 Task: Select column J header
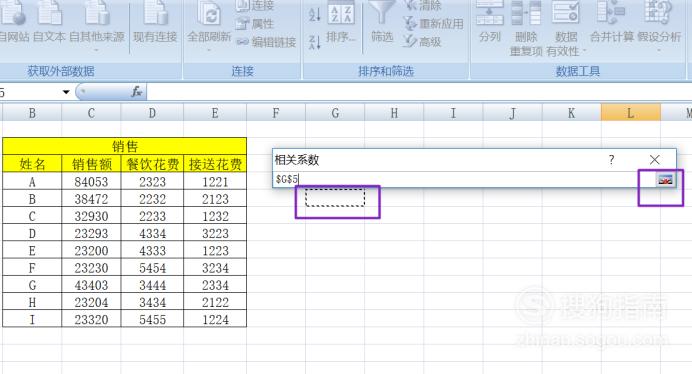tap(512, 113)
